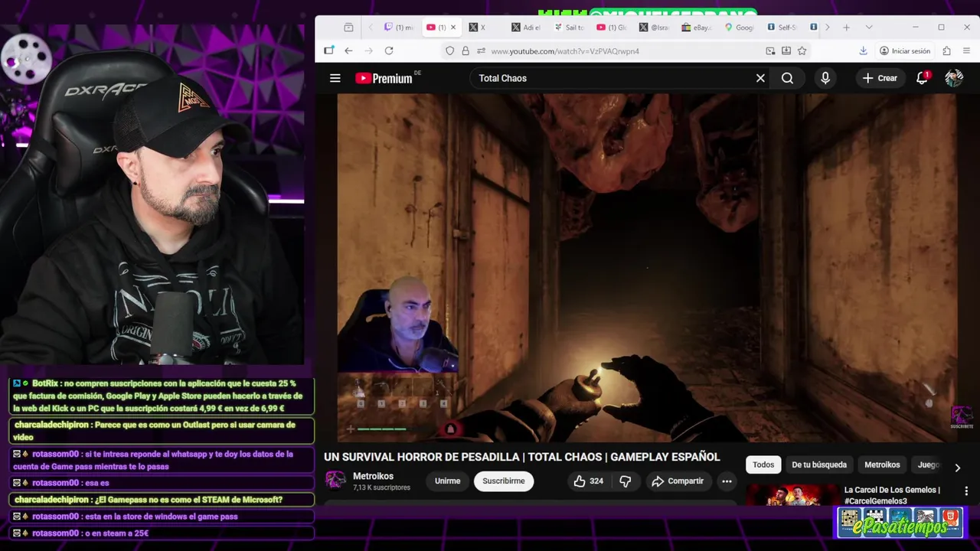Click rotassom00 'o en steam a 25€' message
This screenshot has width=980, height=551.
(x=162, y=533)
